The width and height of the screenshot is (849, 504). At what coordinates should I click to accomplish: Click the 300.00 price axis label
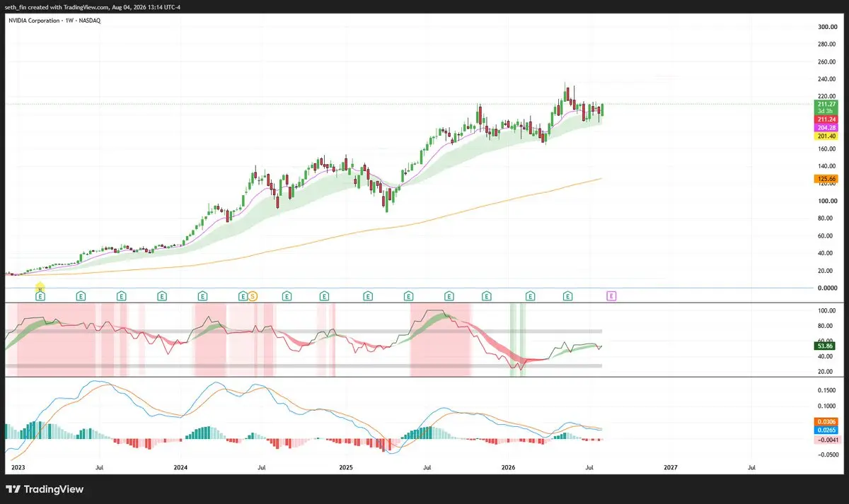point(827,27)
